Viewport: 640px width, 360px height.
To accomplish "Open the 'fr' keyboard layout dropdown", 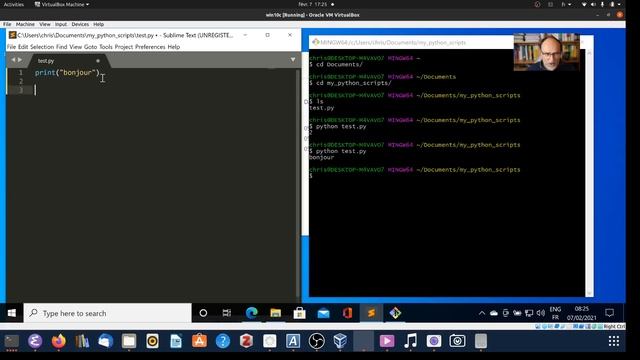I will (x=566, y=4).
